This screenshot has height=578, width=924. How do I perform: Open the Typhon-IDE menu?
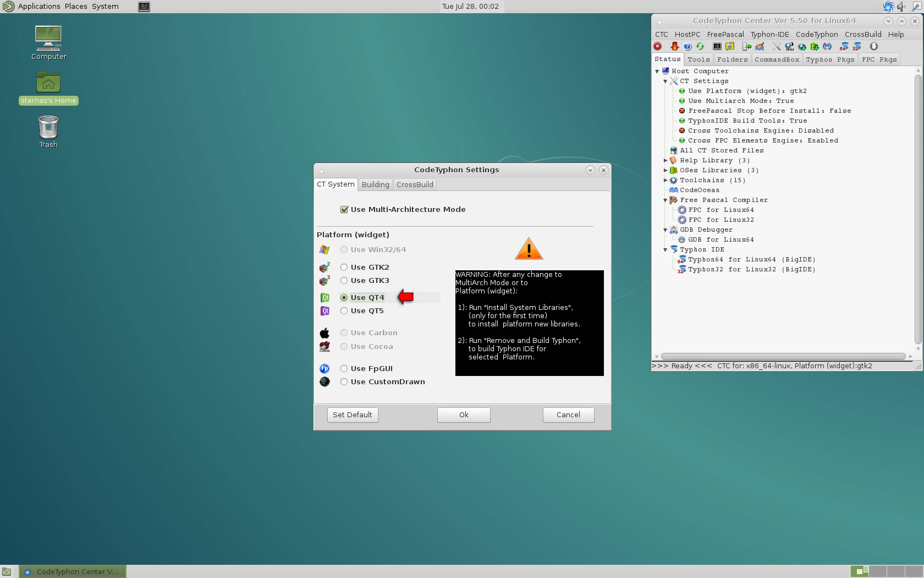pyautogui.click(x=769, y=34)
